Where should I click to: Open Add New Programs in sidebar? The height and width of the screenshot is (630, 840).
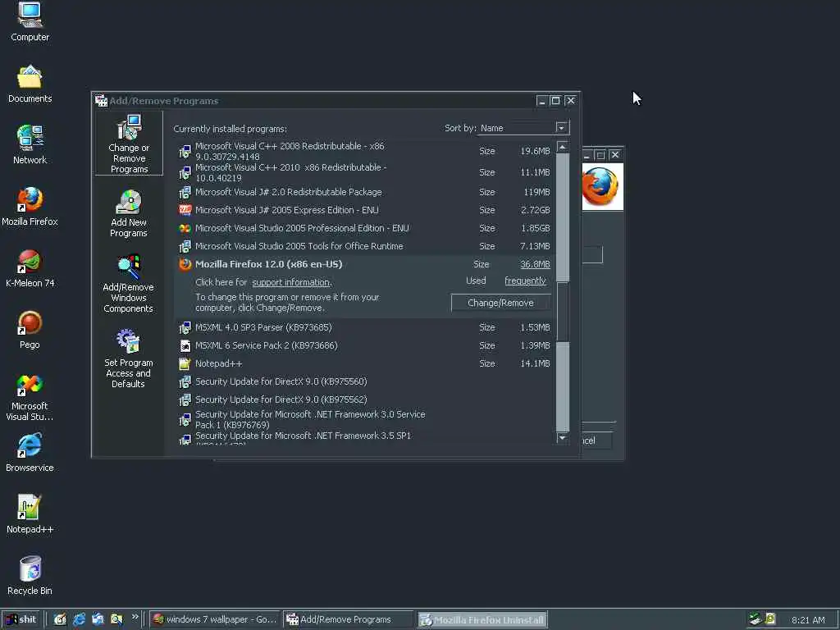[x=129, y=214]
